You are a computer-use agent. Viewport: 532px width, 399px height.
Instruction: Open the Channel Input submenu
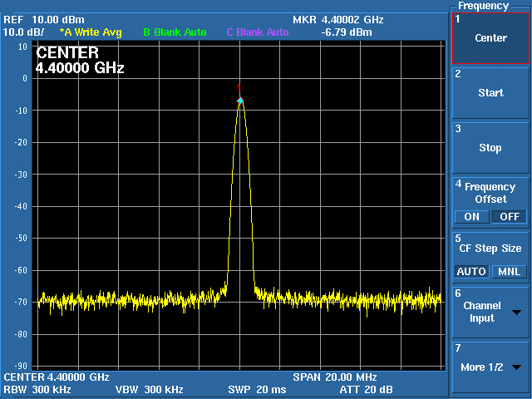[x=490, y=313]
